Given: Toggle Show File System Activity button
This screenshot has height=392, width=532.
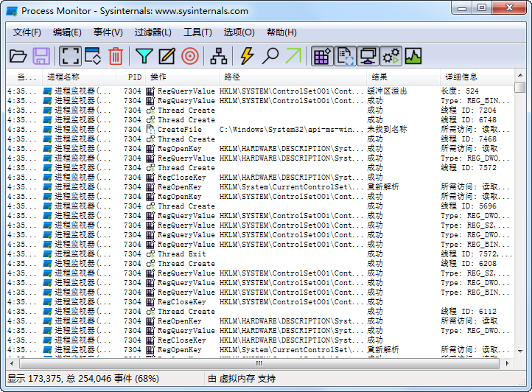Looking at the screenshot, I should [x=345, y=56].
